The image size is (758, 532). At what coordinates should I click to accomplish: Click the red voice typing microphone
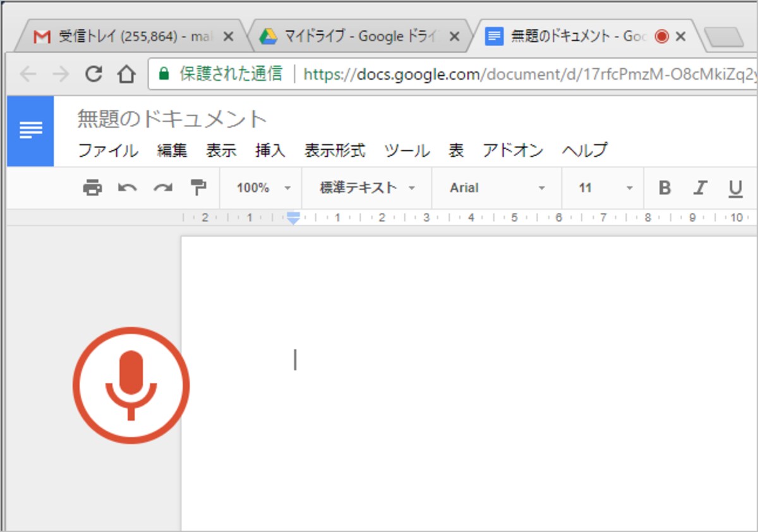(x=131, y=385)
